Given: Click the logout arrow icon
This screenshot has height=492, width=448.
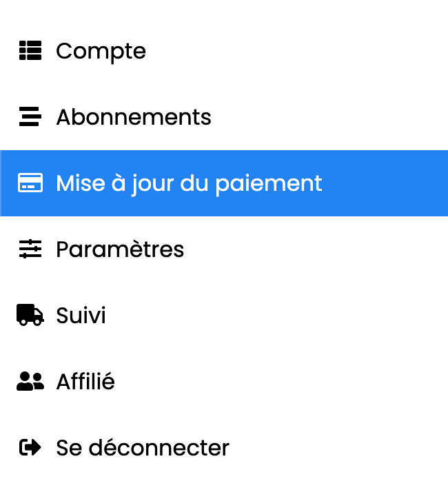Looking at the screenshot, I should tap(30, 447).
